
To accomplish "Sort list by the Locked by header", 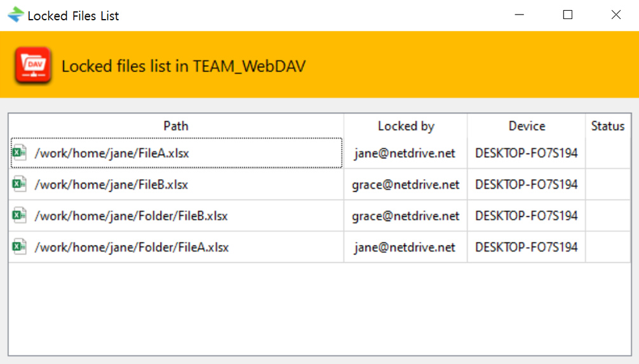I will (x=405, y=126).
